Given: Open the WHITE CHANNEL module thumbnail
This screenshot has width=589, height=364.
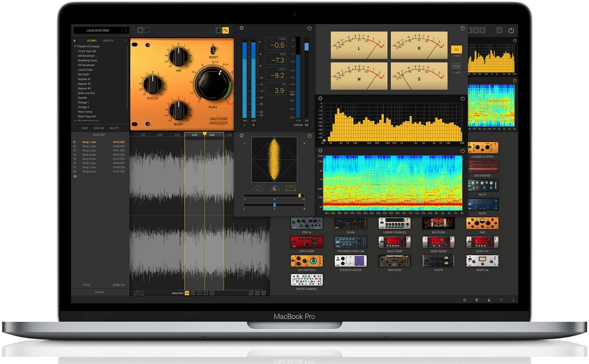Looking at the screenshot, I should [x=307, y=279].
